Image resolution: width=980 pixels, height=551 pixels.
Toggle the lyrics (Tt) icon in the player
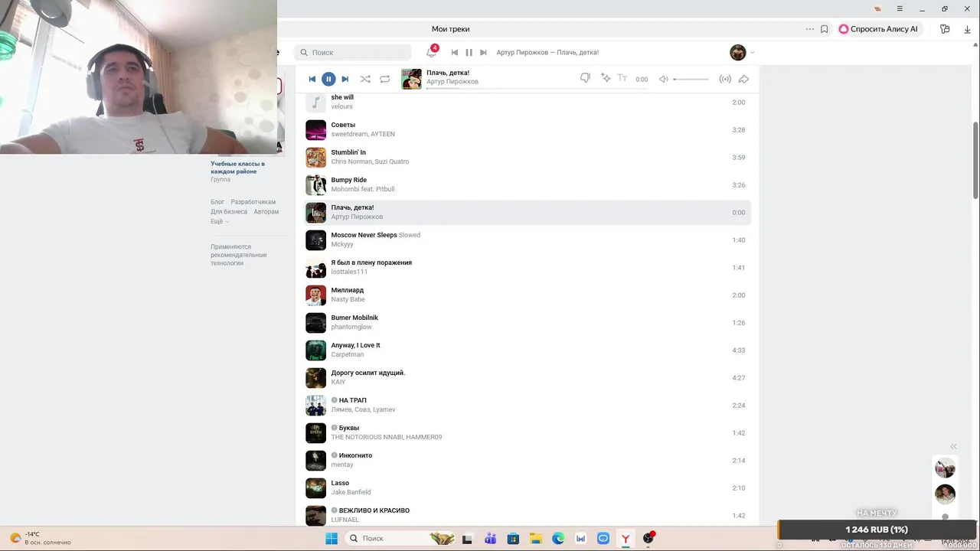click(x=622, y=78)
